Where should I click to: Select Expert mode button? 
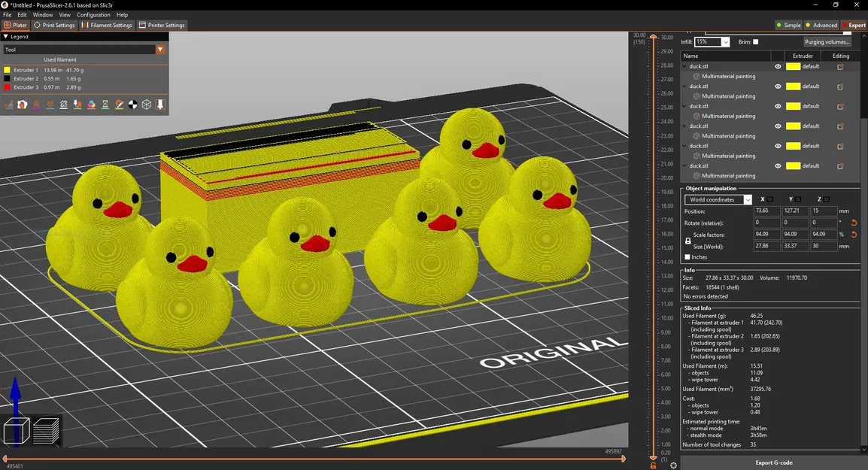854,25
